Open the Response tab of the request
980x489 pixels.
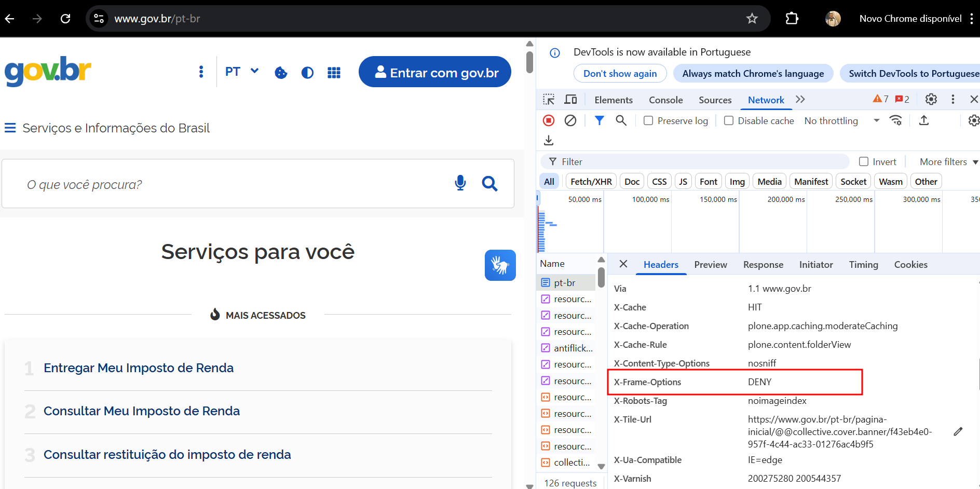pyautogui.click(x=763, y=264)
